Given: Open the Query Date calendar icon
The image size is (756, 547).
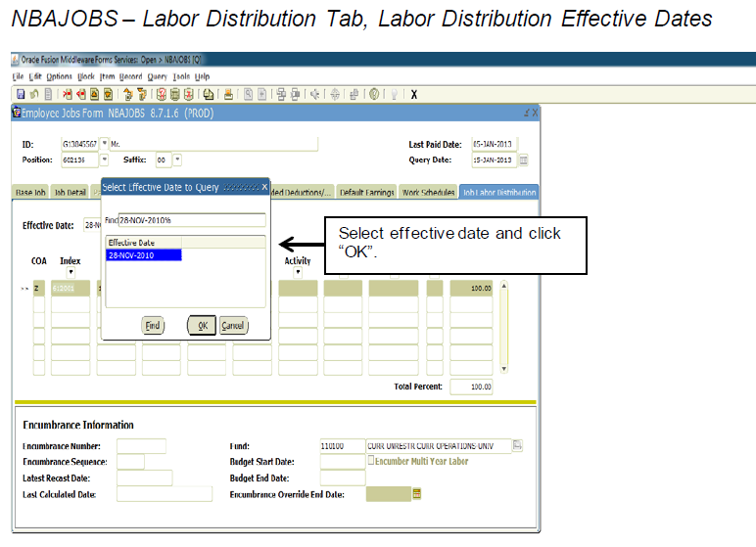Looking at the screenshot, I should point(523,160).
